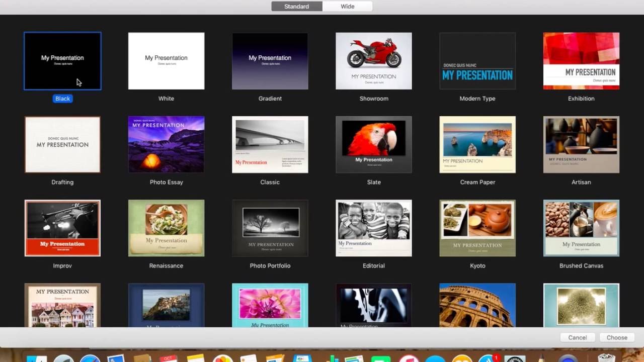The image size is (644, 362).
Task: Select the Classic bridge theme thumbnail
Action: click(270, 145)
